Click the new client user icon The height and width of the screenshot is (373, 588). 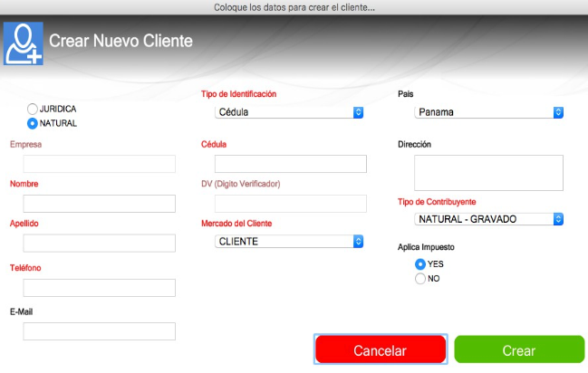click(24, 43)
